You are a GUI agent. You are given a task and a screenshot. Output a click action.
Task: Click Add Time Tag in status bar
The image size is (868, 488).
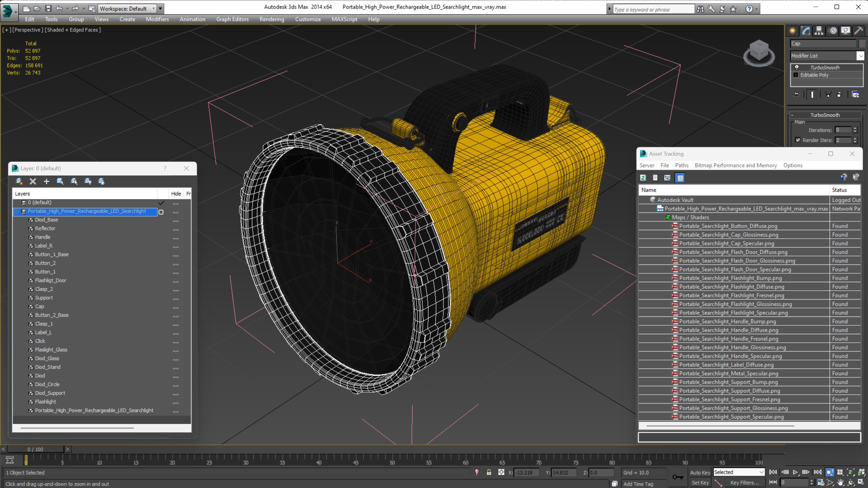[x=638, y=484]
